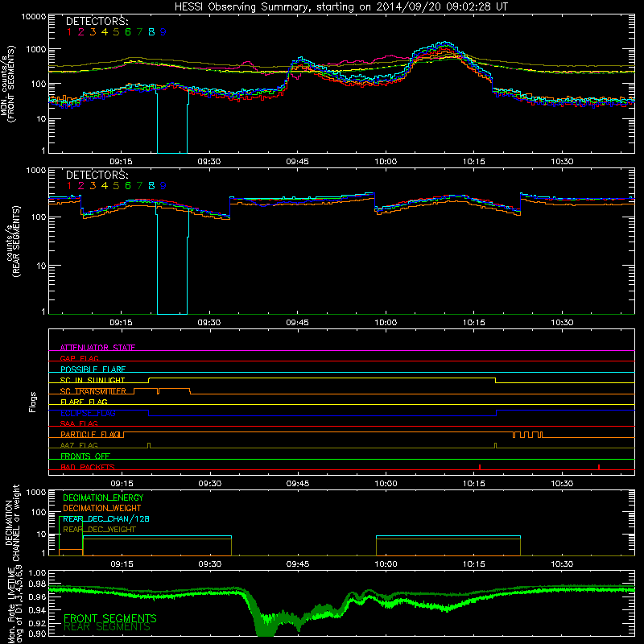Click the ATTENUATOR STATE flag label

97,348
